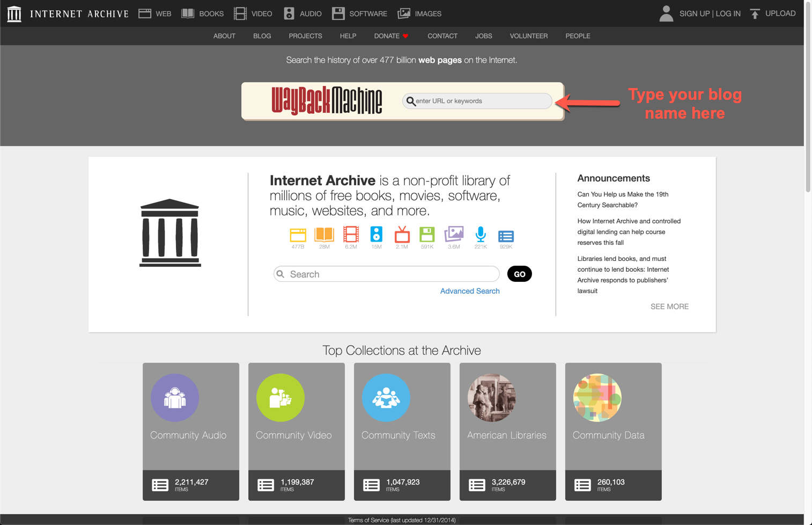This screenshot has width=812, height=525.
Task: Open the Community Data collection card
Action: click(614, 432)
